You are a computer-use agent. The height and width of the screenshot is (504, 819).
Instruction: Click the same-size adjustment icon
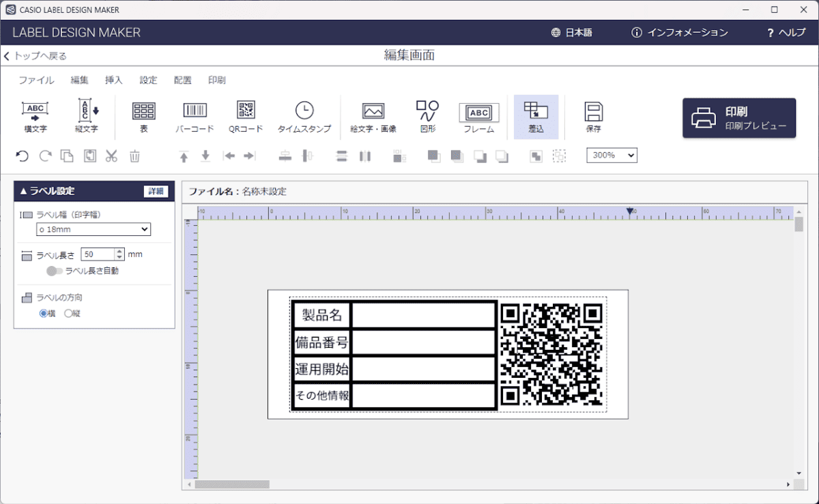coord(400,156)
